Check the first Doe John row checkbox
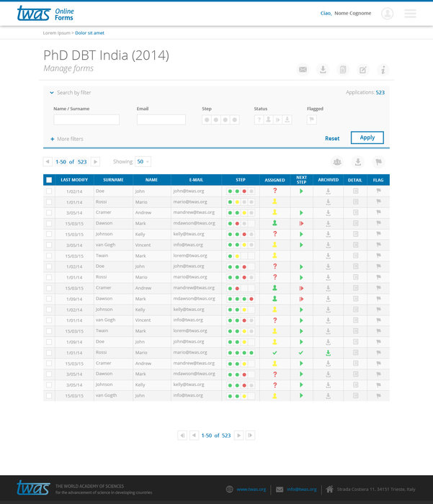This screenshot has width=433, height=504. 49,192
